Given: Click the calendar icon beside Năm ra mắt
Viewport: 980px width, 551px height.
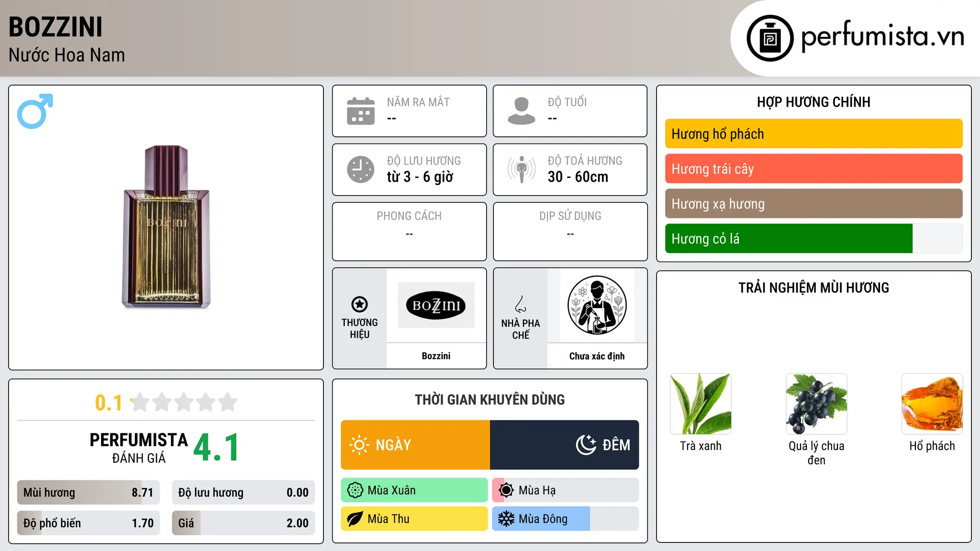Looking at the screenshot, I should click(361, 111).
